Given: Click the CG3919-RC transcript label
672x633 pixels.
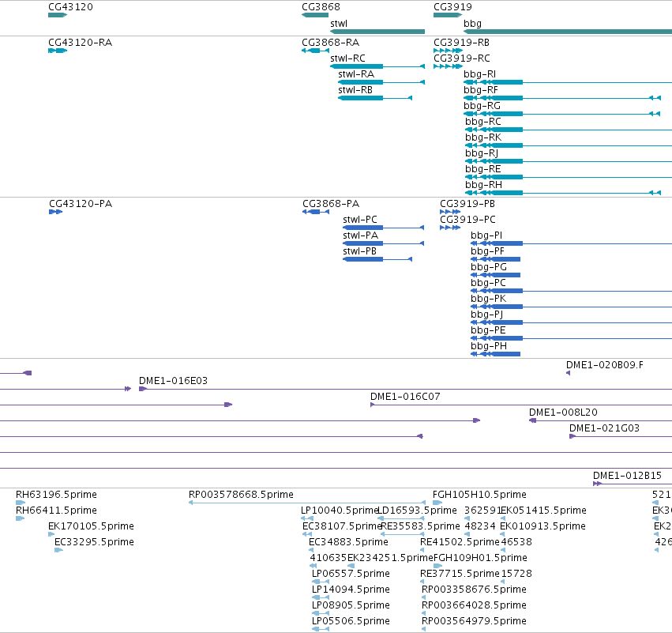Looking at the screenshot, I should click(x=462, y=58).
